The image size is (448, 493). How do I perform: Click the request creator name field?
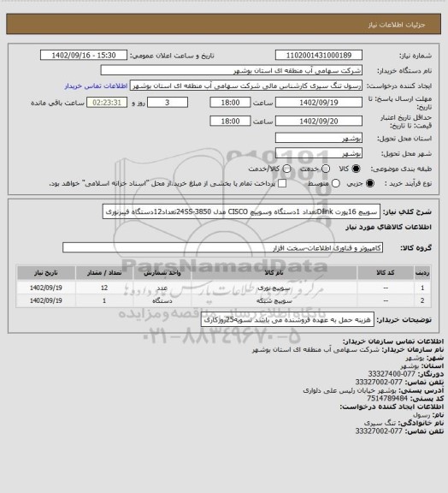(246, 86)
